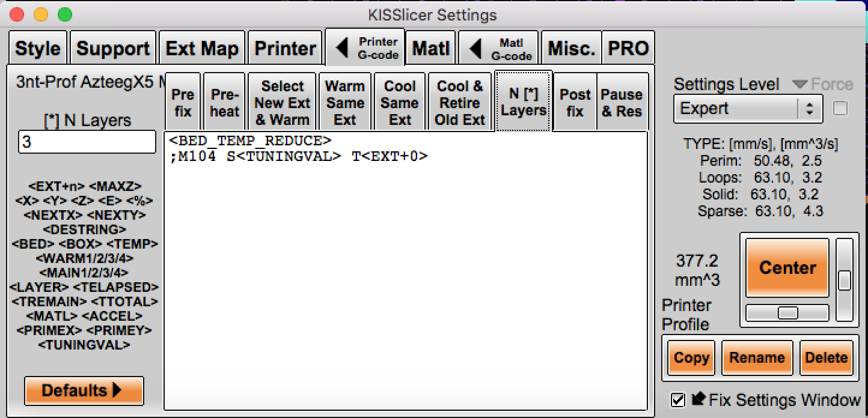The height and width of the screenshot is (418, 868).
Task: Click the 377.2 mm^3 value
Action: [x=697, y=271]
